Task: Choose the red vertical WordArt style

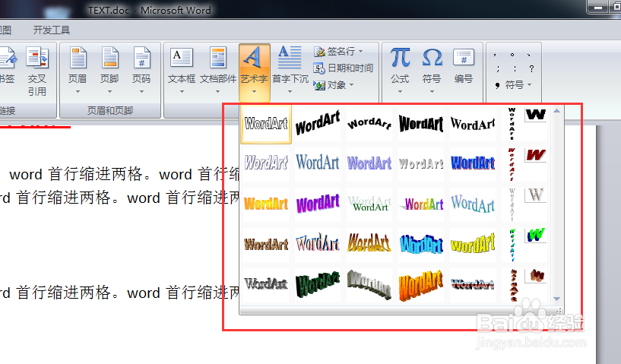Action: (x=512, y=164)
